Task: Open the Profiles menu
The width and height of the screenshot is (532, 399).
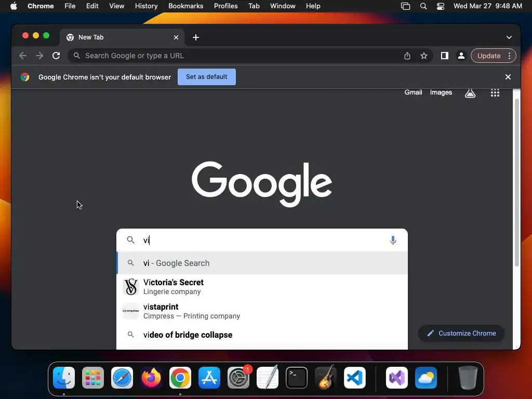Action: point(225,6)
